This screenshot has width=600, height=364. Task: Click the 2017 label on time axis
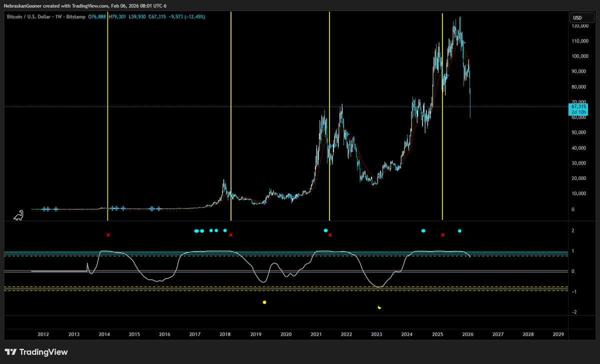(x=195, y=334)
